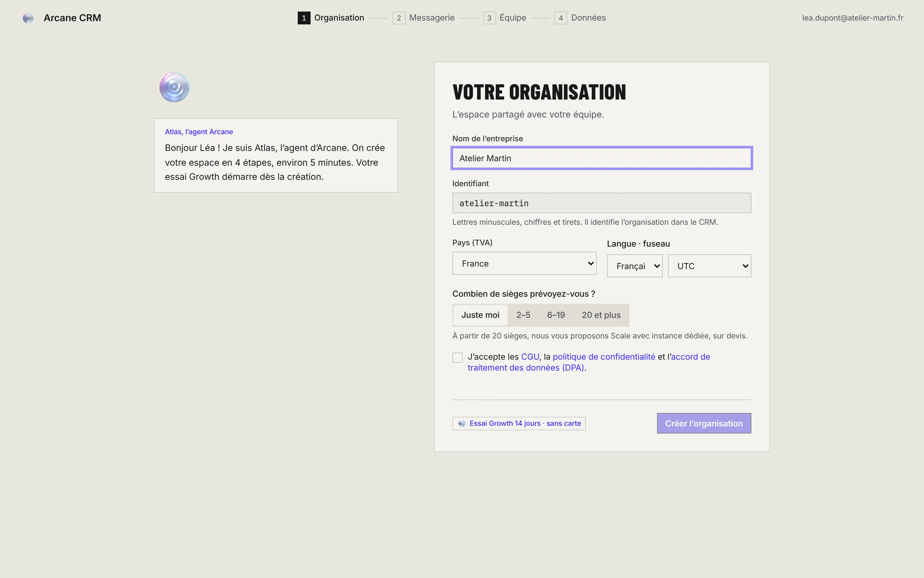Viewport: 924px width, 578px height.
Task: Select the 'Juste moi' seat option
Action: tap(480, 315)
